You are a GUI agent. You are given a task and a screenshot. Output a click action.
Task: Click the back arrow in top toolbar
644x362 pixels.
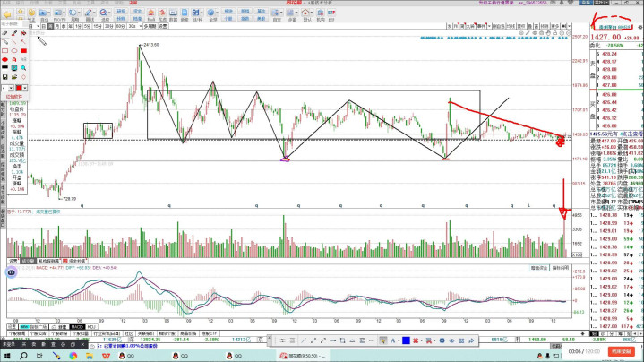[7, 16]
